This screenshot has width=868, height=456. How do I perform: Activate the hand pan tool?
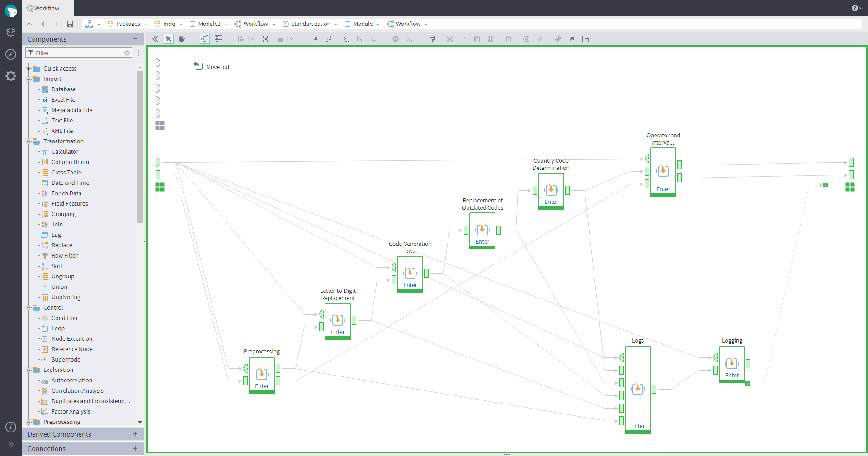tap(182, 39)
